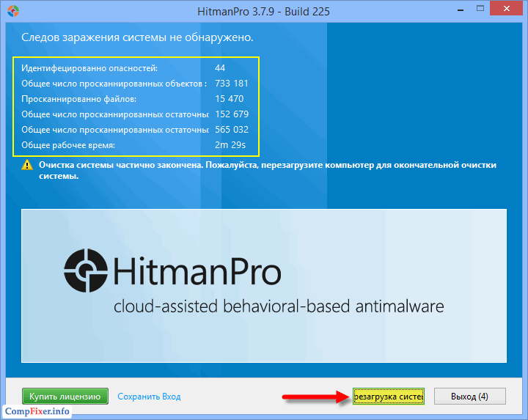Click the label "Просканнированно файлов:"
528x420 pixels.
pyautogui.click(x=78, y=99)
